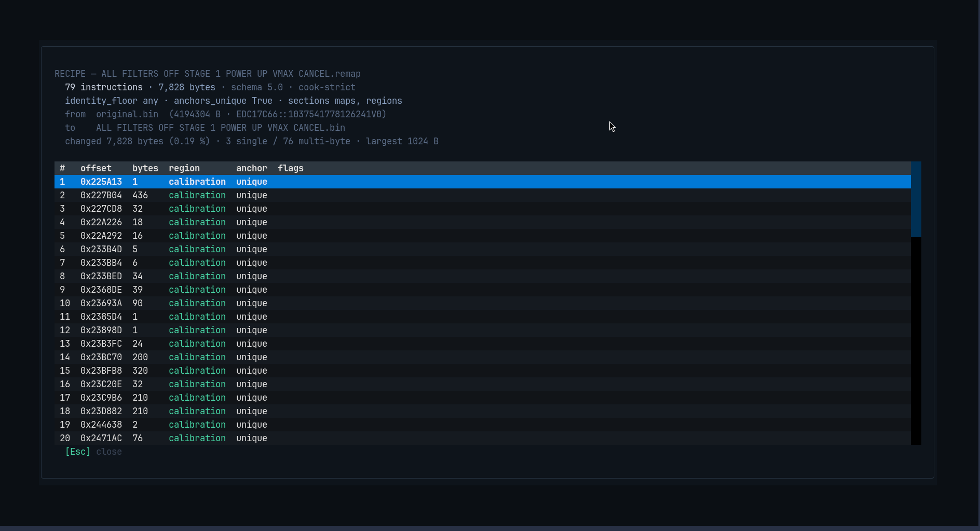This screenshot has height=531, width=980.
Task: Select row 11 at offset 0x2385D4
Action: 482,317
